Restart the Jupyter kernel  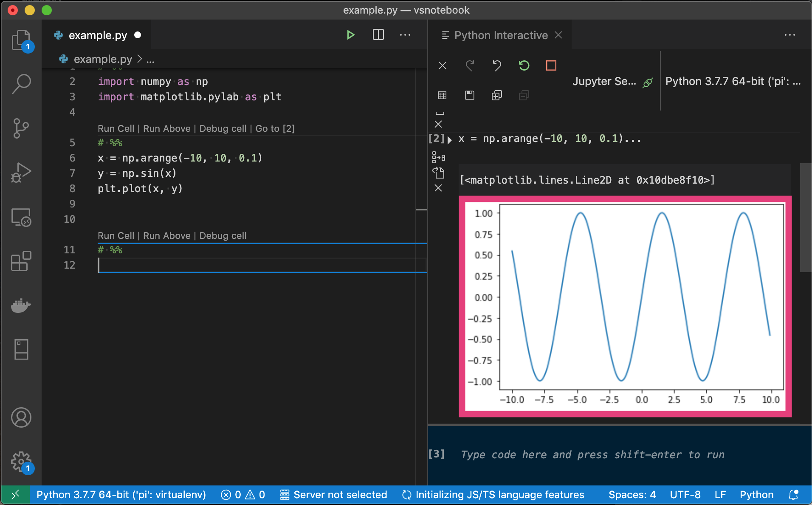[x=524, y=65]
